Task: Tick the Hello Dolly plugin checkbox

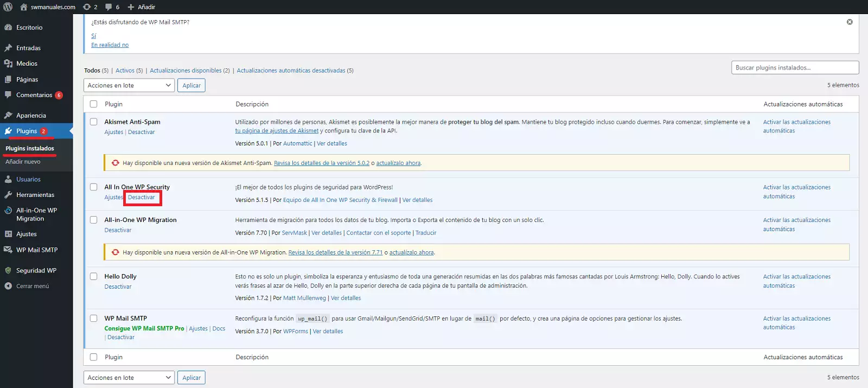Action: point(94,277)
